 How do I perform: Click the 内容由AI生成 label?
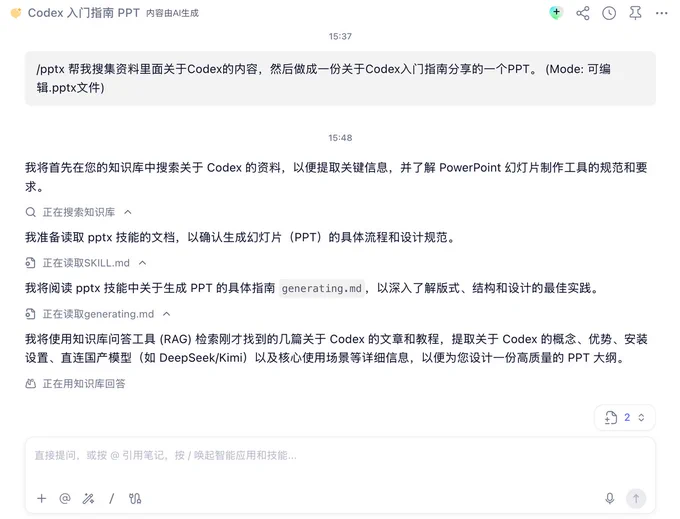pos(172,13)
